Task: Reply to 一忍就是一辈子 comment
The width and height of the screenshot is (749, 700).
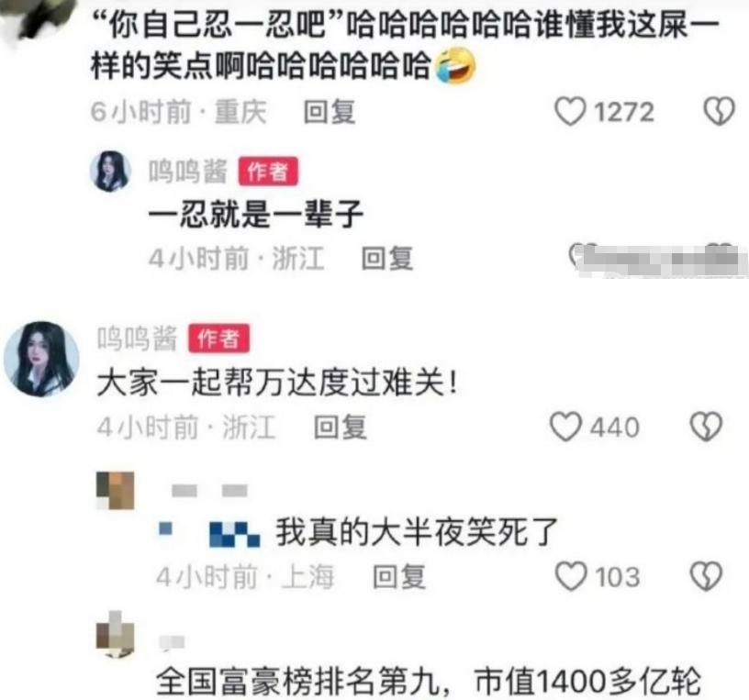Action: [x=387, y=259]
